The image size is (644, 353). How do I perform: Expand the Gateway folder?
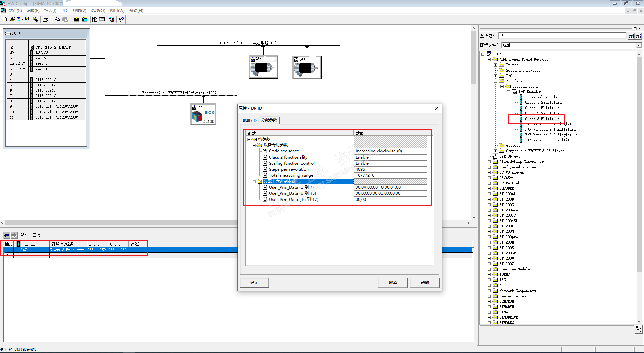(496, 145)
